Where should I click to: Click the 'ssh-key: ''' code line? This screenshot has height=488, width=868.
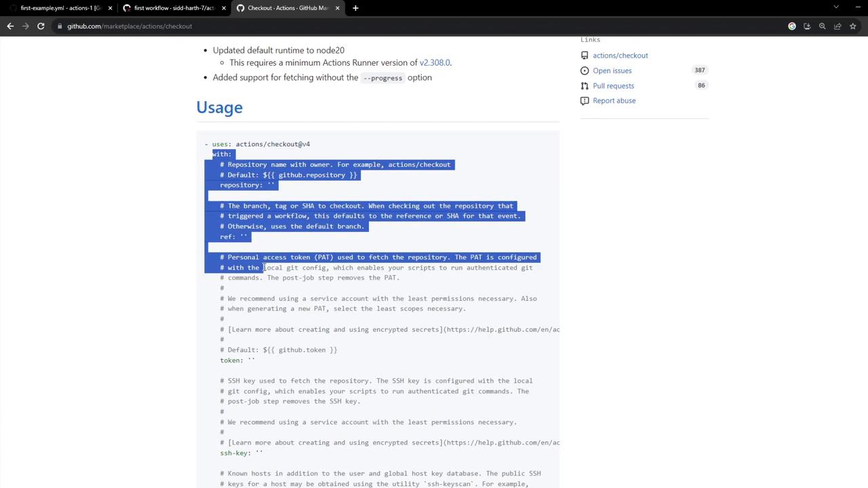pos(241,453)
